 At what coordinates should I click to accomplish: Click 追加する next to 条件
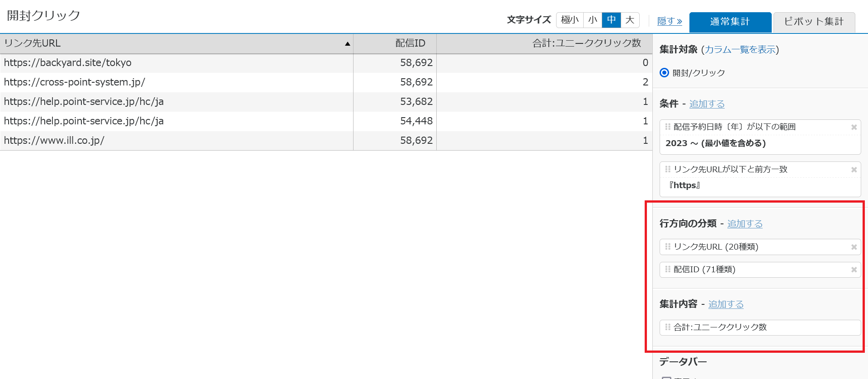tap(707, 104)
